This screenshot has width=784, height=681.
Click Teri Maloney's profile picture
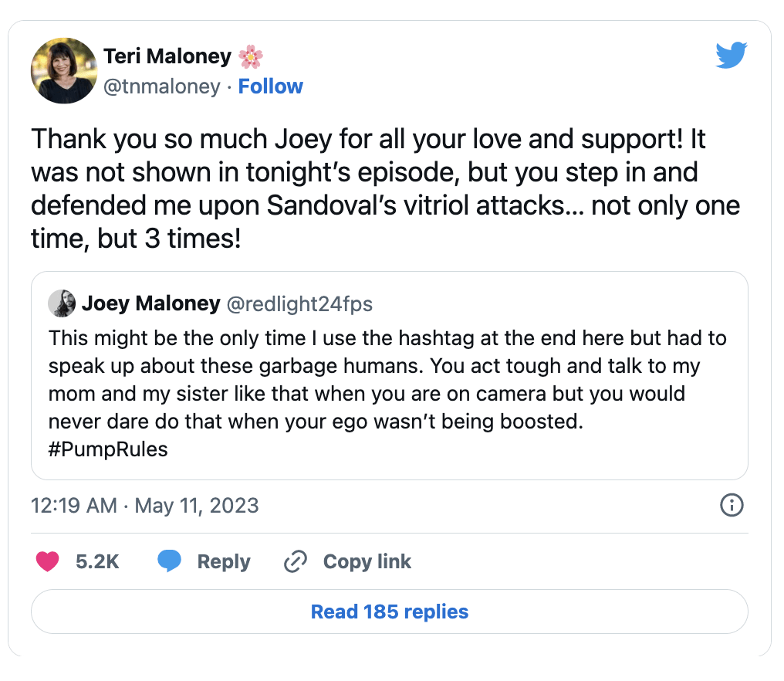pos(63,71)
